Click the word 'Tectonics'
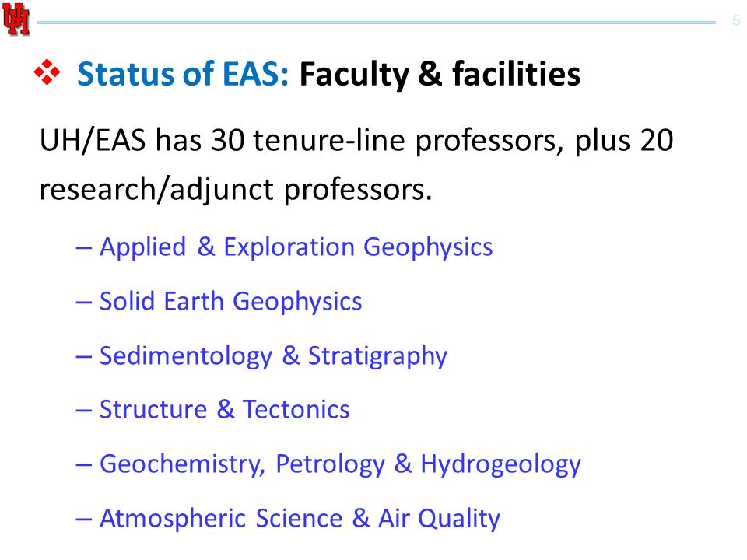 296,410
